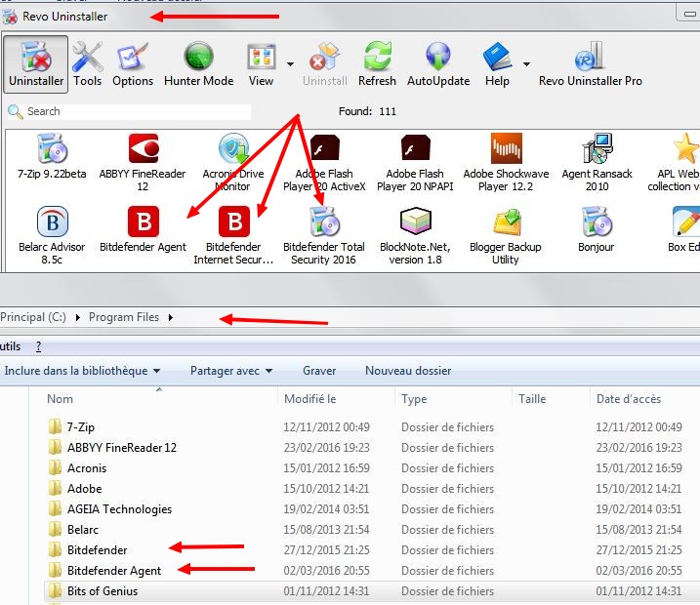The image size is (700, 605).
Task: Sort by Taille column header
Action: [532, 399]
